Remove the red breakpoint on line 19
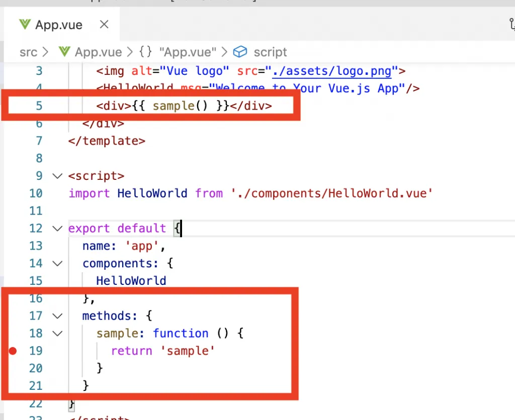515x420 pixels. (13, 351)
